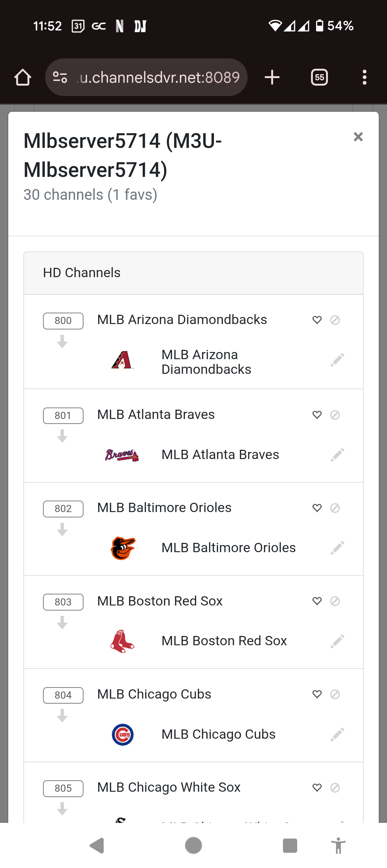Open the tab switcher showing 55 tabs
Screen dimensions: 387x868
pyautogui.click(x=319, y=77)
